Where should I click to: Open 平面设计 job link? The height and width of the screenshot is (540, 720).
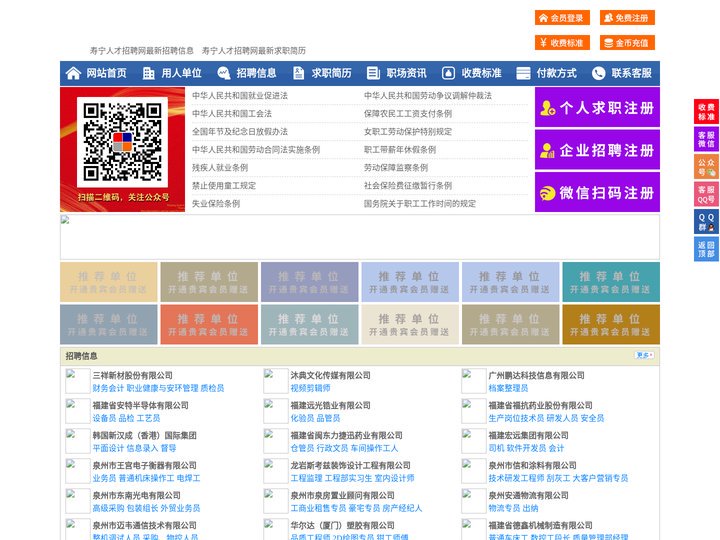[108, 448]
